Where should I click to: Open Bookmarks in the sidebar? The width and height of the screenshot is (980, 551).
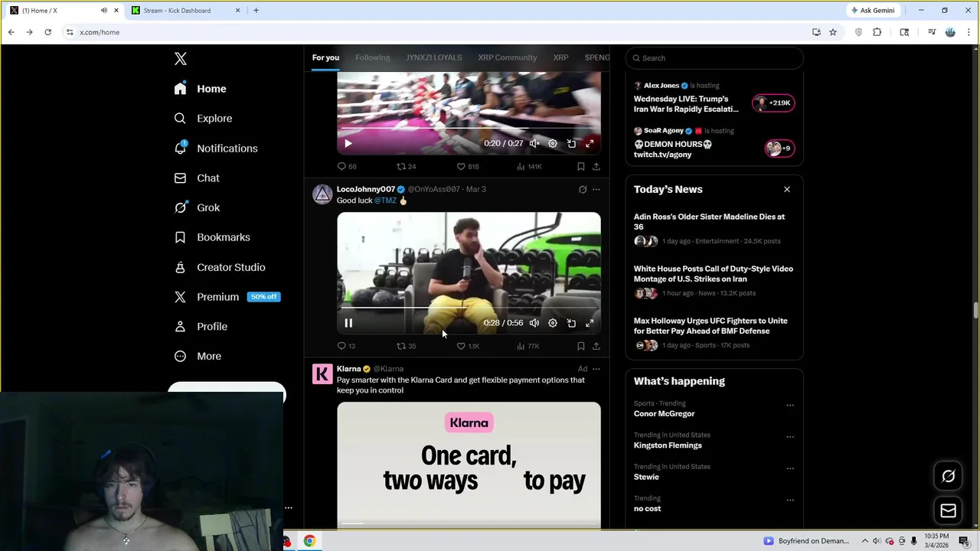(212, 237)
